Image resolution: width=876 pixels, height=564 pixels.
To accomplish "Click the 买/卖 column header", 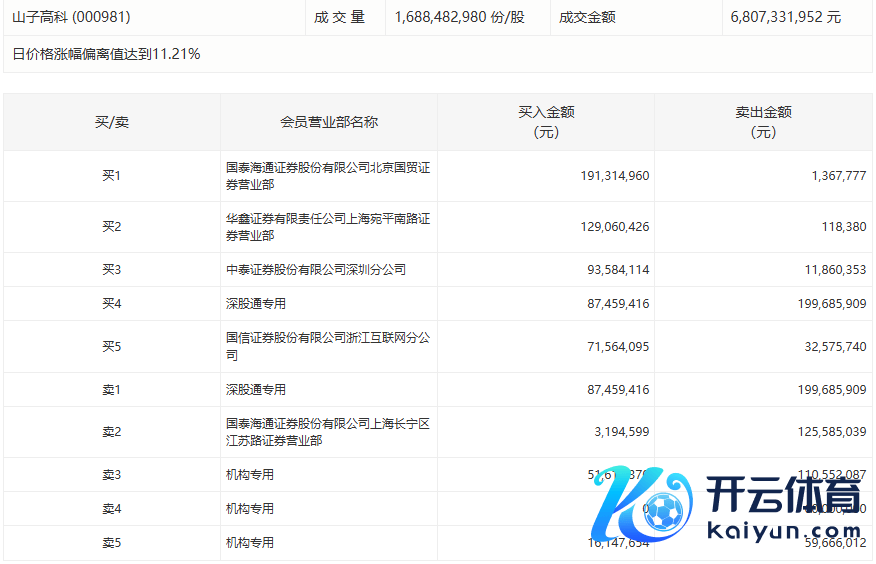I will tap(112, 122).
